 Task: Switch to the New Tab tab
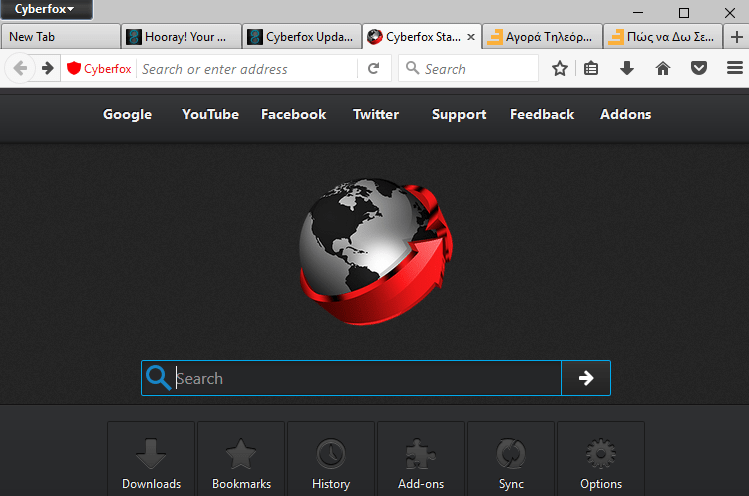pos(60,37)
